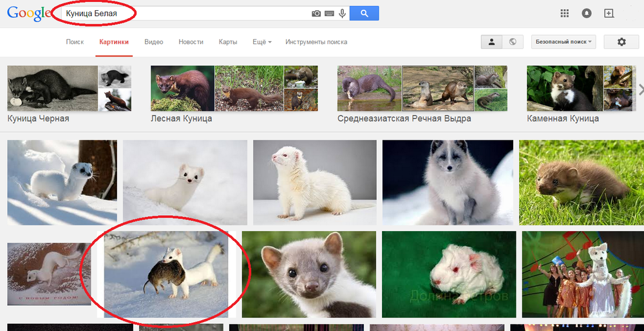Click the camera search-by-image icon

[316, 14]
